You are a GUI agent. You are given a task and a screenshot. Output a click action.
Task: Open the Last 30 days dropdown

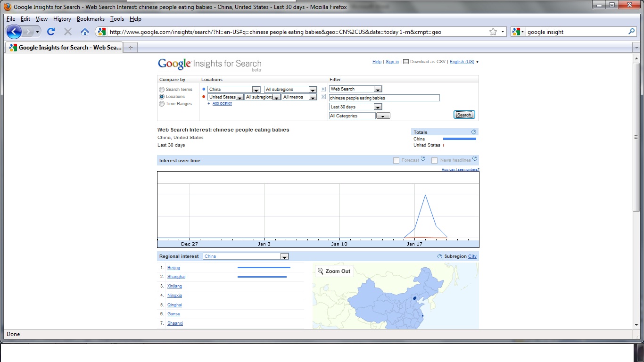click(355, 107)
